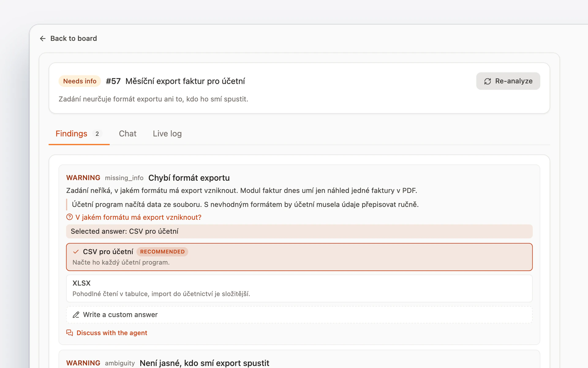Click the back arrow icon
588x368 pixels.
(x=43, y=38)
